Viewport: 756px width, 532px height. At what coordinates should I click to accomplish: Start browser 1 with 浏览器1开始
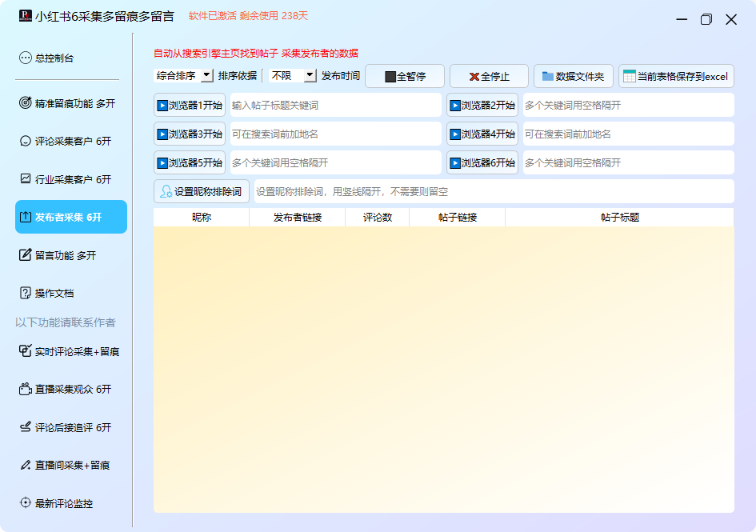(190, 106)
